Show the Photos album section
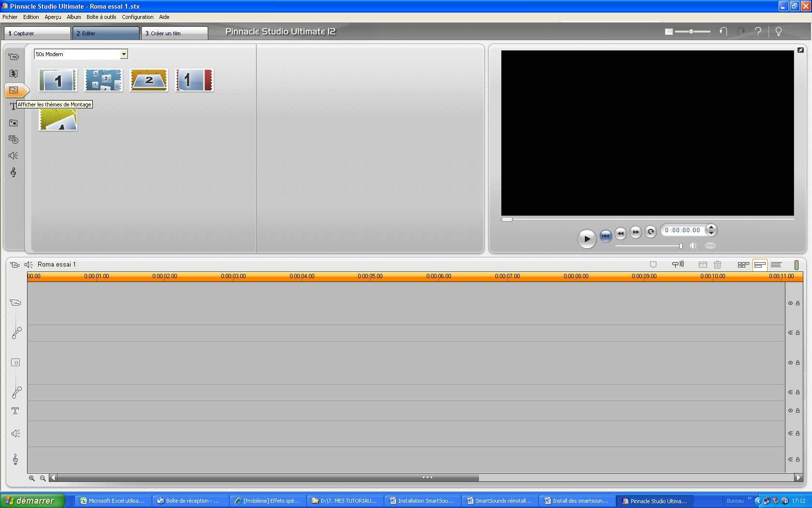This screenshot has height=508, width=812. coord(14,123)
